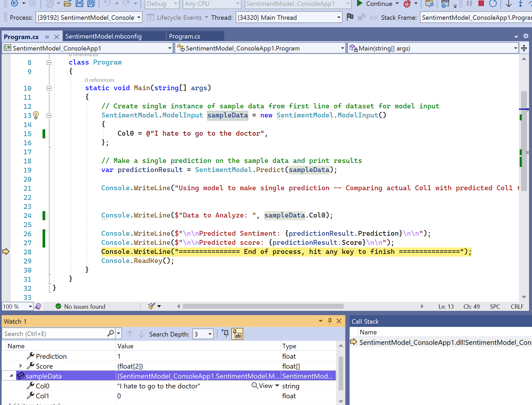
Task: Click Watch search magnifier icon
Action: point(110,334)
